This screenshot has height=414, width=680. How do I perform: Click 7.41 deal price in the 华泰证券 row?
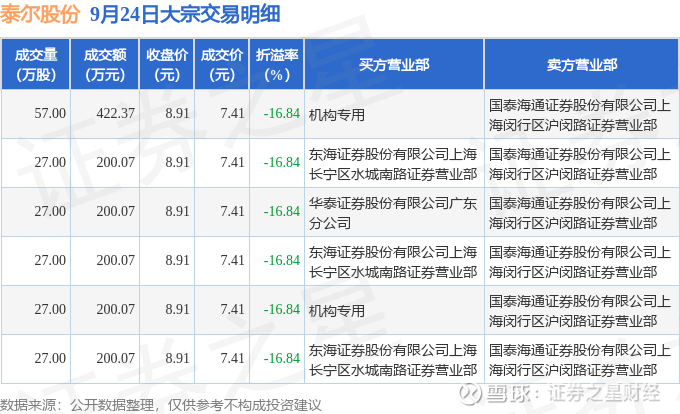tap(232, 212)
